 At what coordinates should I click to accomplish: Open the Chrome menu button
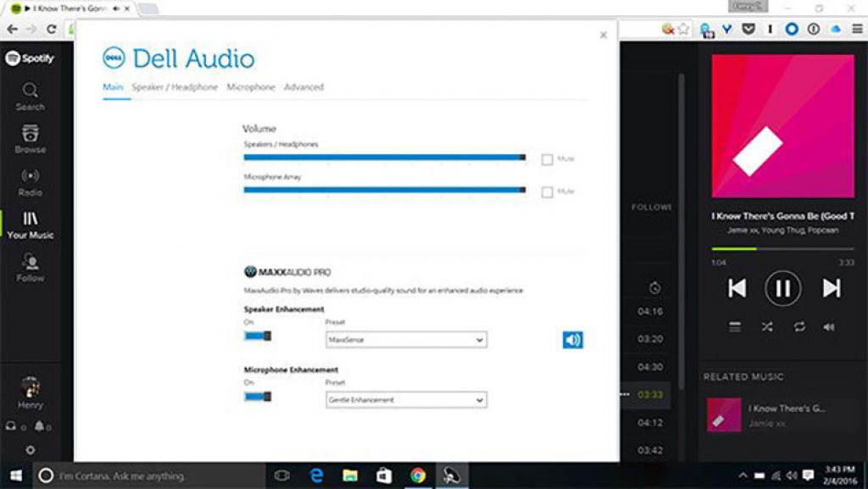coord(857,29)
